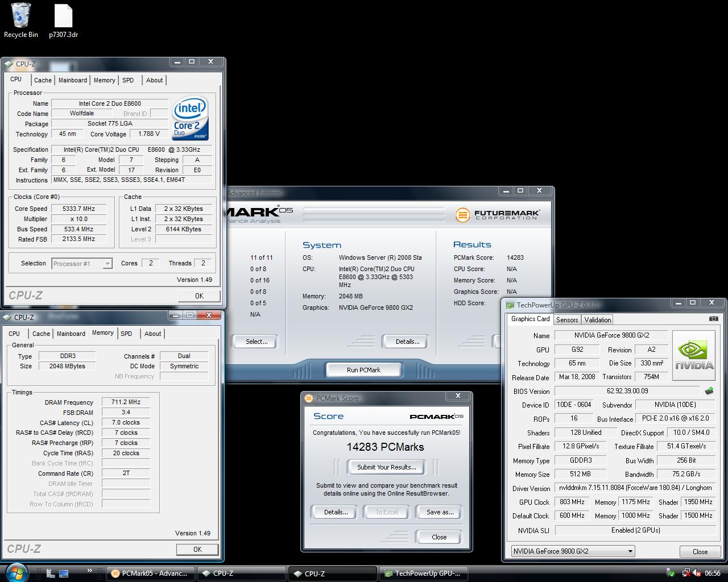The width and height of the screenshot is (728, 582).
Task: Open the Windows Start orb
Action: pos(16,572)
